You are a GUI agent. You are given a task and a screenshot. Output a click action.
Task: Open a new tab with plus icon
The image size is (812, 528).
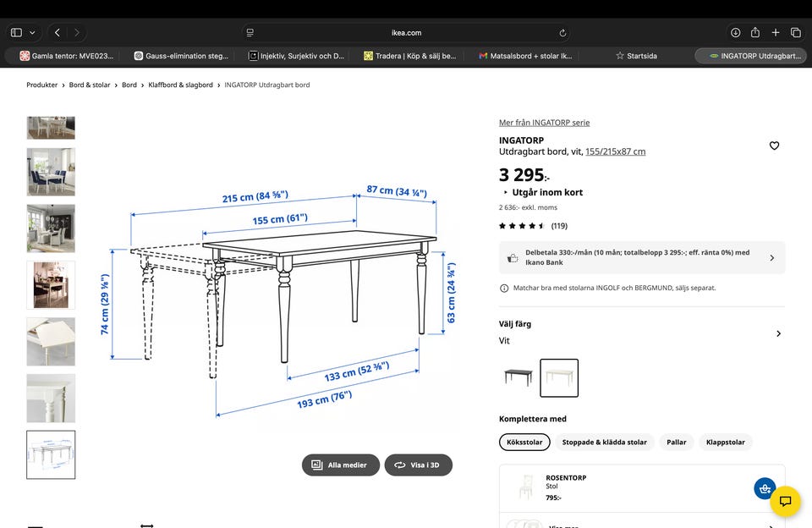click(776, 32)
